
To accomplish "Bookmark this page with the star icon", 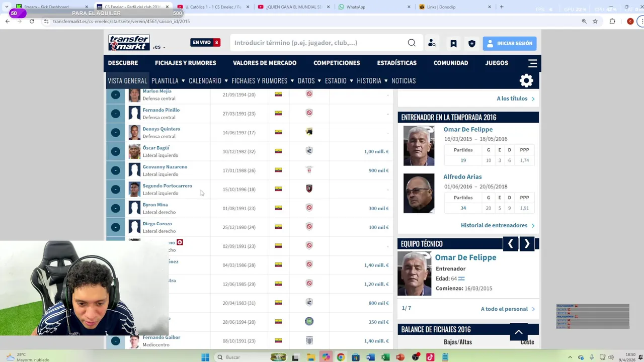I will 595,21.
